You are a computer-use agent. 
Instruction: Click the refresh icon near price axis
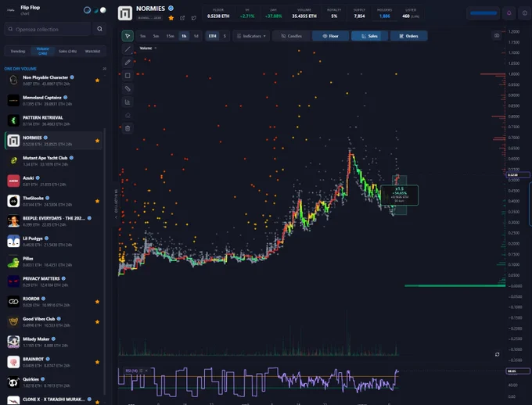497,354
